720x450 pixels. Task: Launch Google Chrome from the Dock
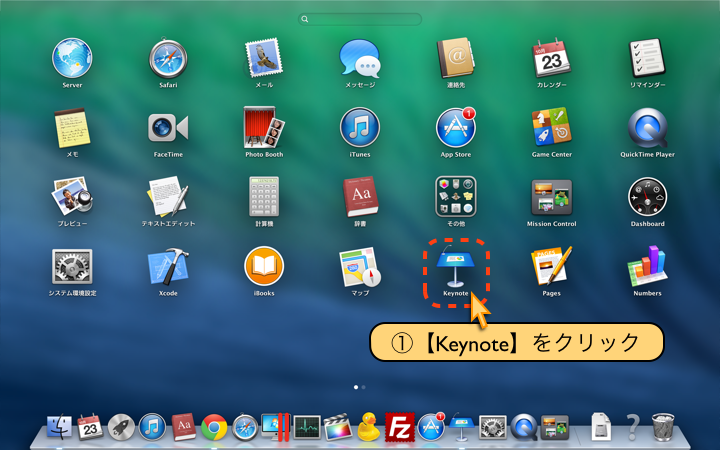[x=214, y=427]
